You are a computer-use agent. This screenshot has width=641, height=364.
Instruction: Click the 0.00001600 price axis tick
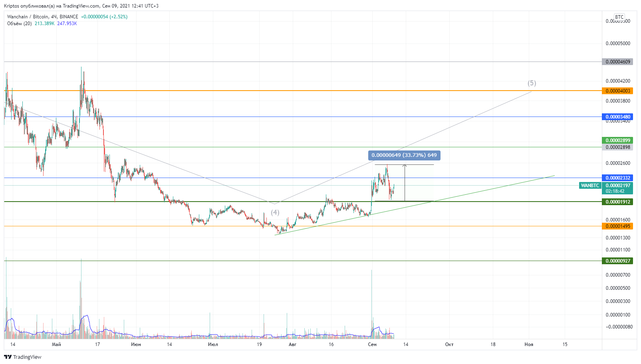[x=618, y=220]
